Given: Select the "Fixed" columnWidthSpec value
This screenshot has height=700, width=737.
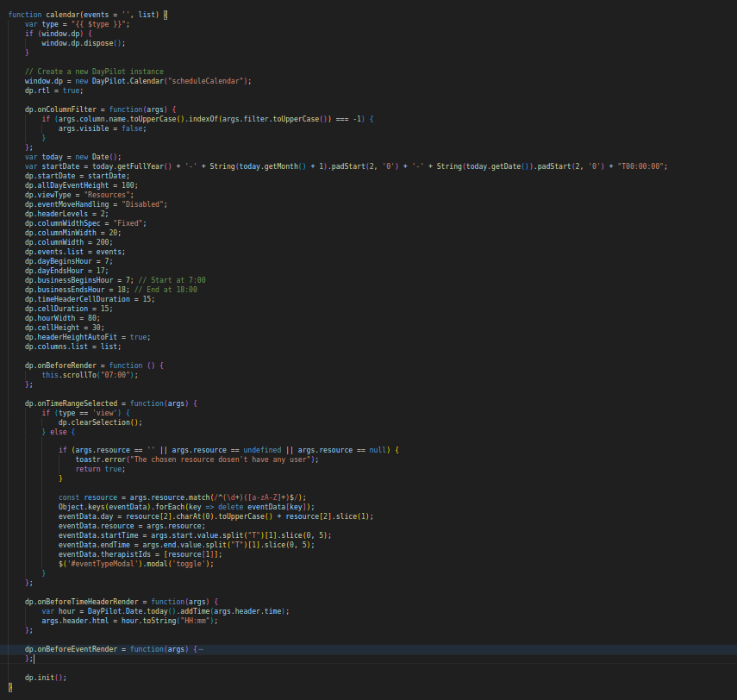Looking at the screenshot, I should pyautogui.click(x=128, y=223).
